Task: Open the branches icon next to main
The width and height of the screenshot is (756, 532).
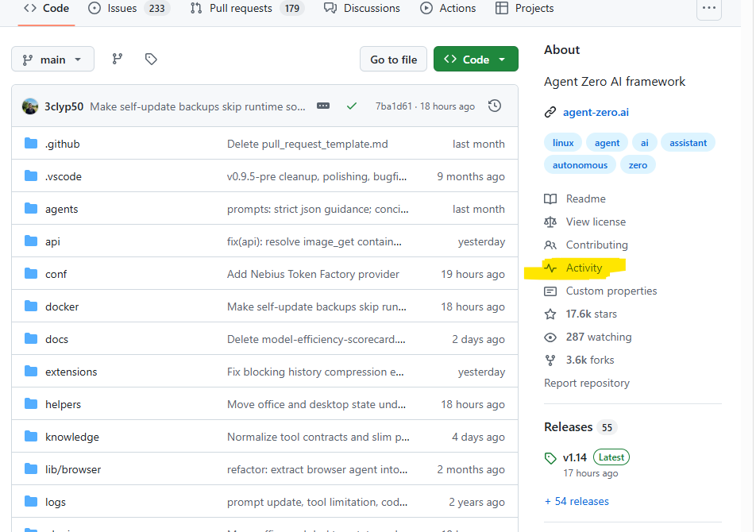Action: point(118,59)
